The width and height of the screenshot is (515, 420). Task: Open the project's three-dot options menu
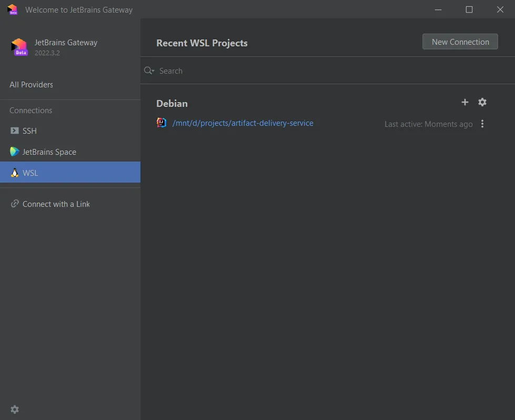482,124
